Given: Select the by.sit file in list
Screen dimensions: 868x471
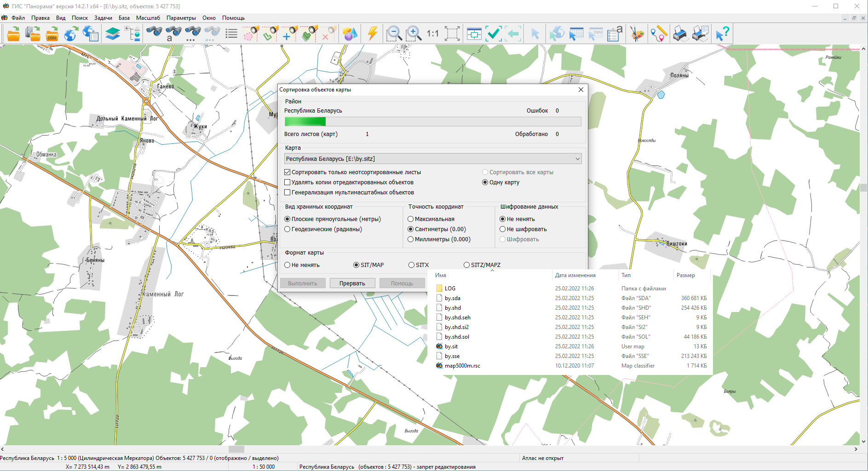Looking at the screenshot, I should tap(451, 346).
